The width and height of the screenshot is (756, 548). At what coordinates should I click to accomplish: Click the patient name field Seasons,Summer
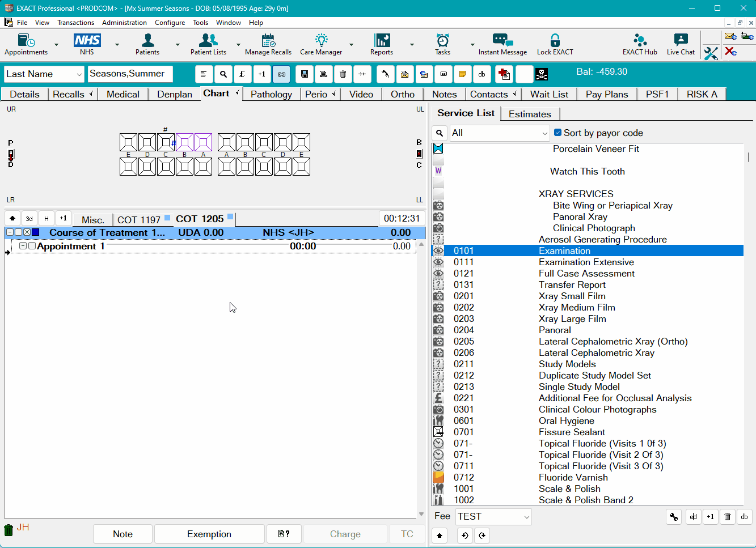click(130, 74)
